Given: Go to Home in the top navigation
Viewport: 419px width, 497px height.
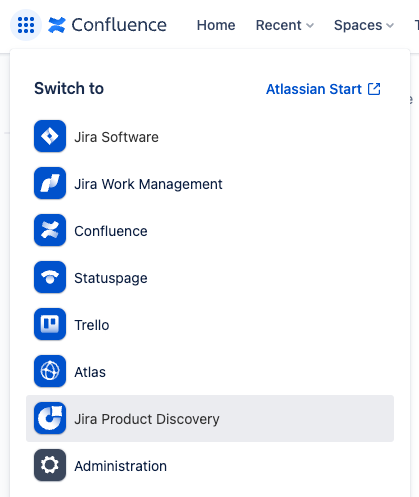Looking at the screenshot, I should pyautogui.click(x=216, y=25).
